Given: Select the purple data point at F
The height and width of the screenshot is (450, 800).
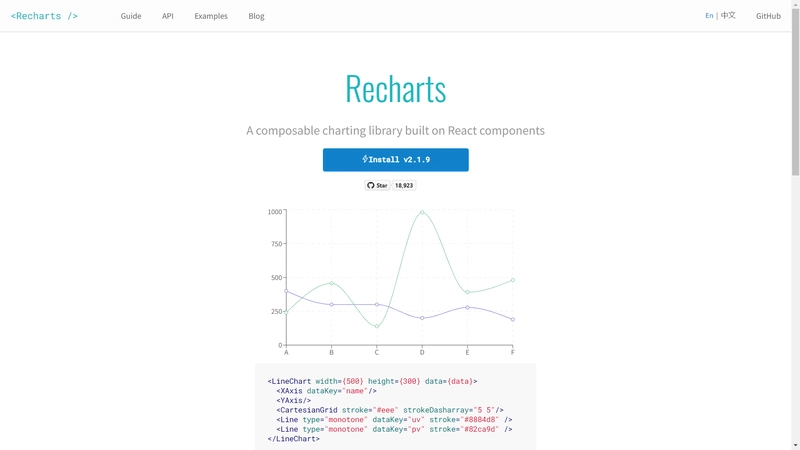Looking at the screenshot, I should [x=513, y=319].
